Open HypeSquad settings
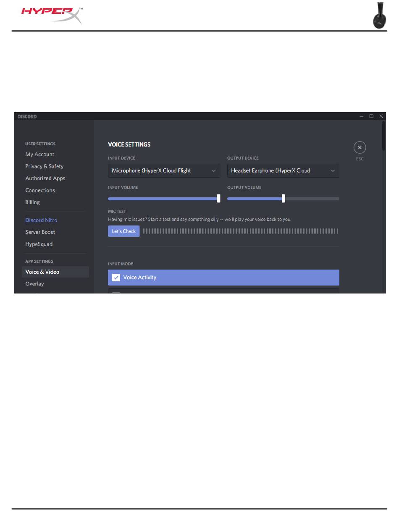This screenshot has height=532, width=399. 39,244
